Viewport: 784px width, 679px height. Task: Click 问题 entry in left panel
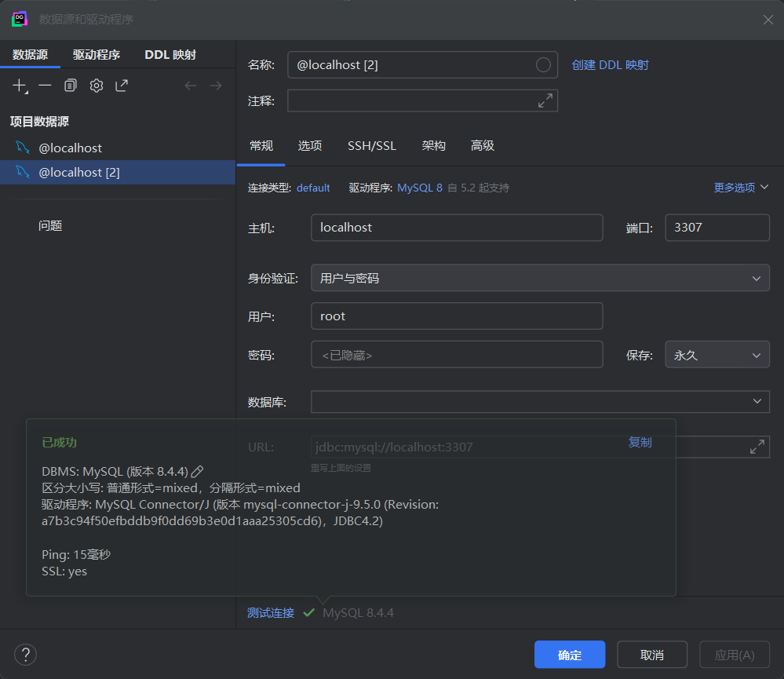tap(50, 225)
